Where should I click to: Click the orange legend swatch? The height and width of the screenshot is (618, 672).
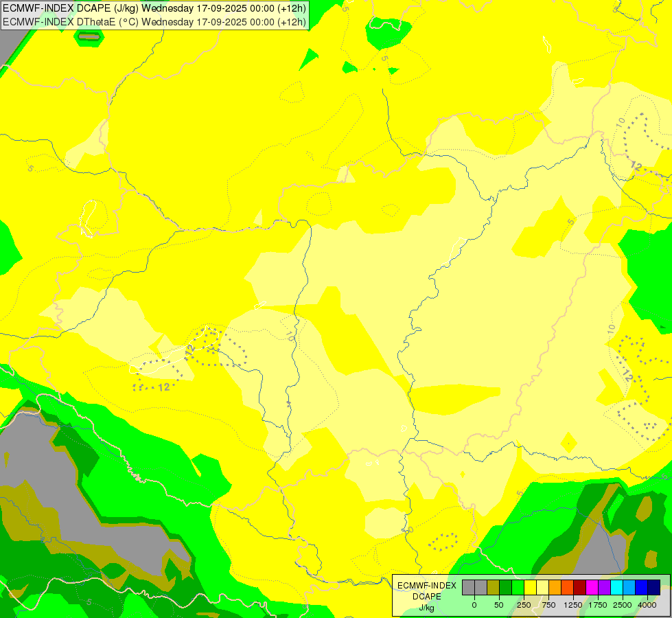555,588
